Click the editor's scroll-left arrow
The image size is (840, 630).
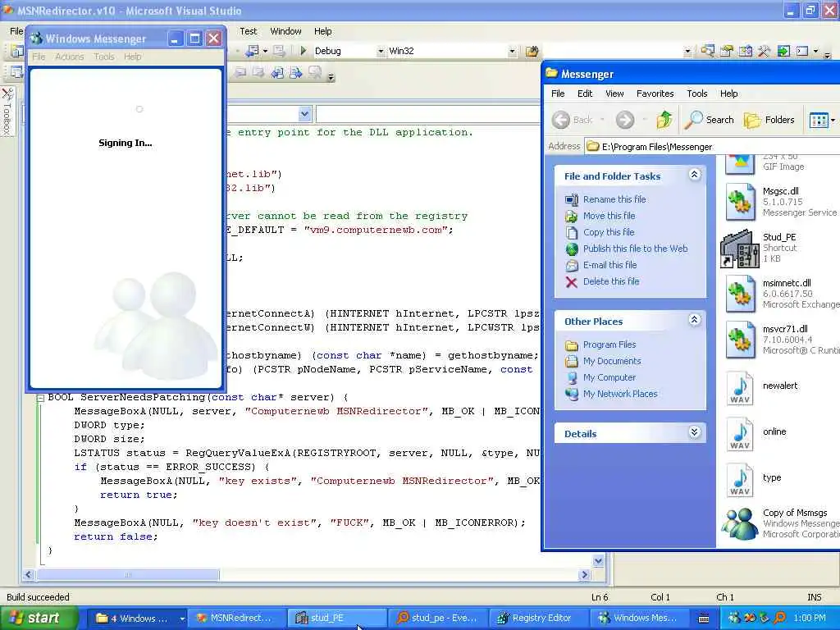point(29,574)
